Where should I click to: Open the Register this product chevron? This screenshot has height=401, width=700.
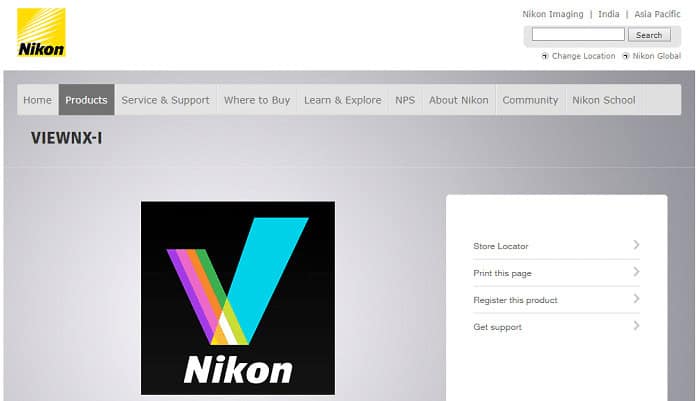pos(636,299)
